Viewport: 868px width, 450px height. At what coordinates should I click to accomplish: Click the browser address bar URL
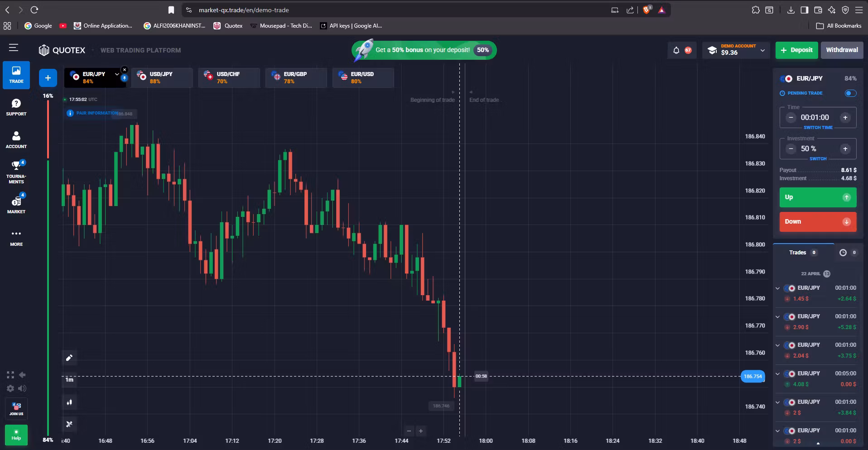point(244,10)
